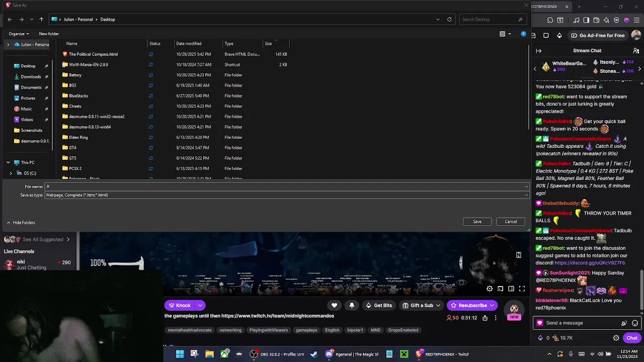
Task: Open Gift a Sub dropdown
Action: click(x=422, y=305)
